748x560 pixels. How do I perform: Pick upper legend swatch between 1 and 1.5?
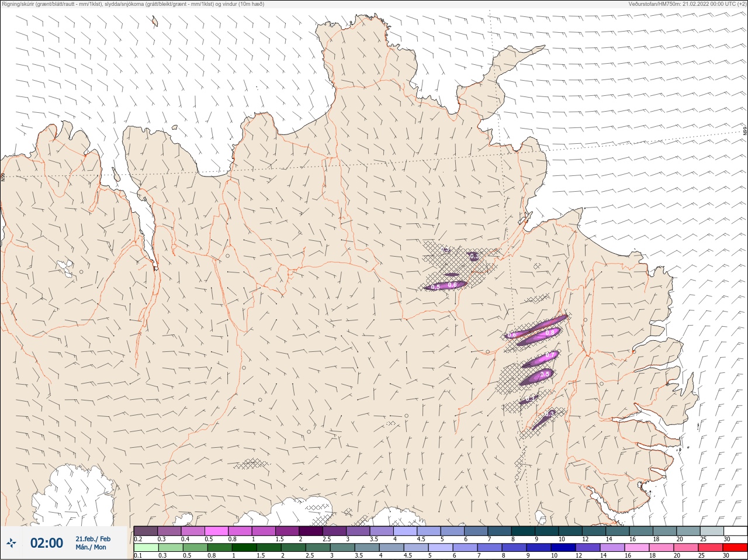coord(264,531)
